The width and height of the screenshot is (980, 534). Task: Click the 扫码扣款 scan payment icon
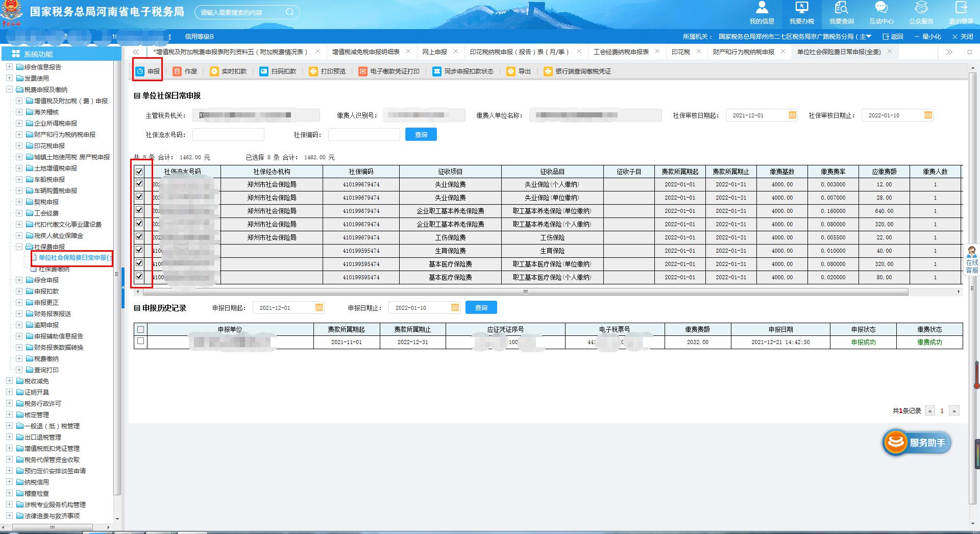[263, 71]
